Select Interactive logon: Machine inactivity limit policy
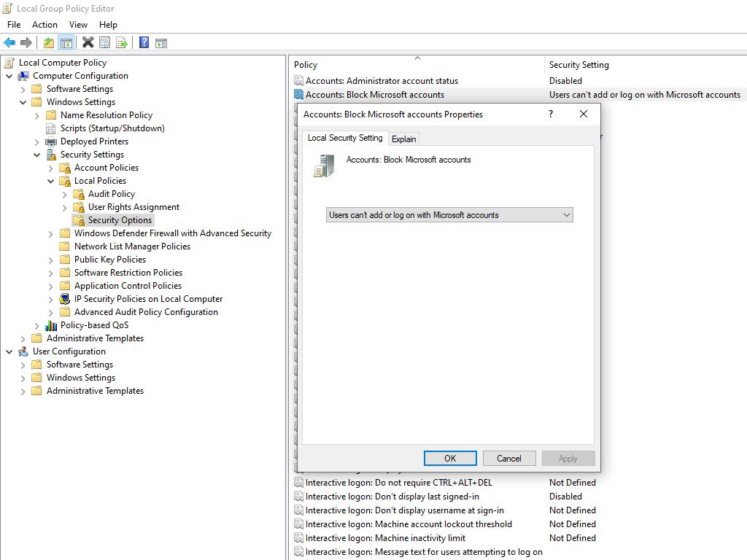 pos(385,537)
